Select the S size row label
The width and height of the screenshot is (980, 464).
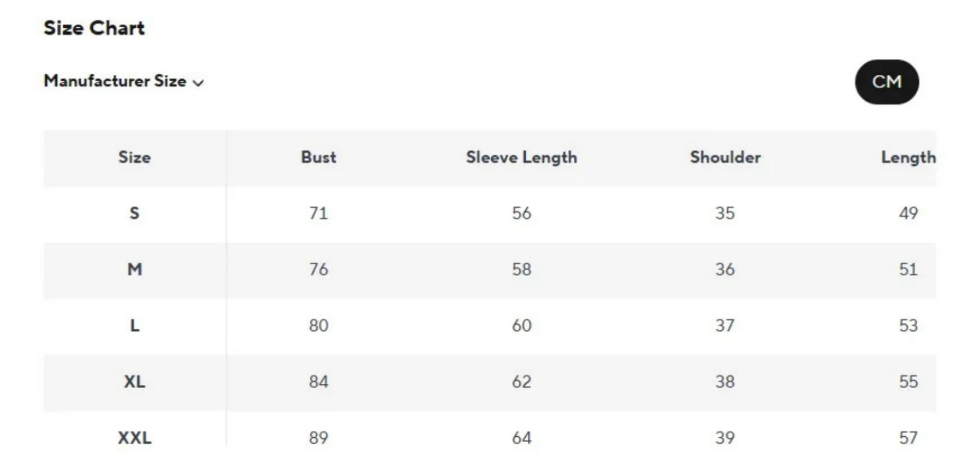coord(134,213)
